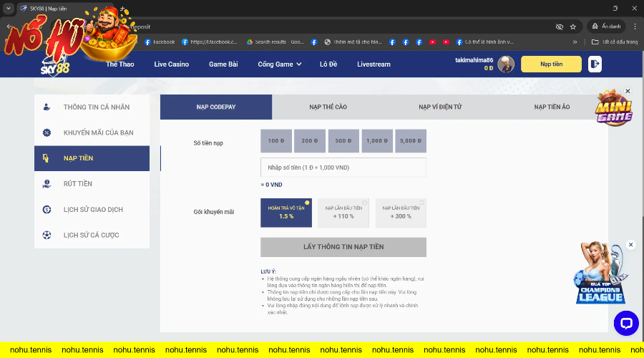Expand the Cổng Game dropdown menu

[280, 64]
